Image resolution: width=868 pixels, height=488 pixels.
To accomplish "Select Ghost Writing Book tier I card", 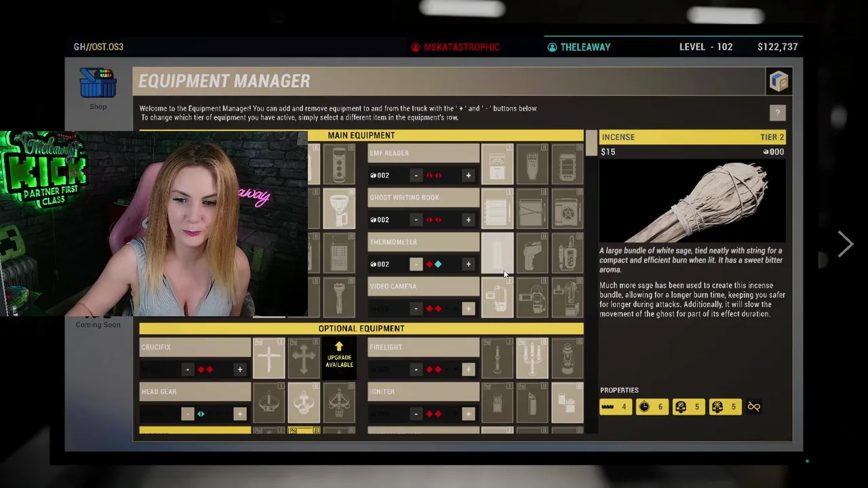I will coord(497,208).
